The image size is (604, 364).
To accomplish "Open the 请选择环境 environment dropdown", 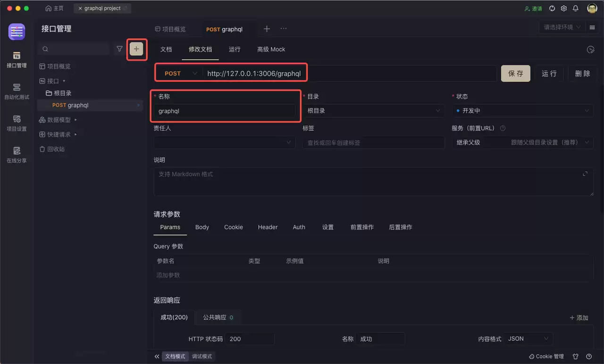I will coord(562,27).
